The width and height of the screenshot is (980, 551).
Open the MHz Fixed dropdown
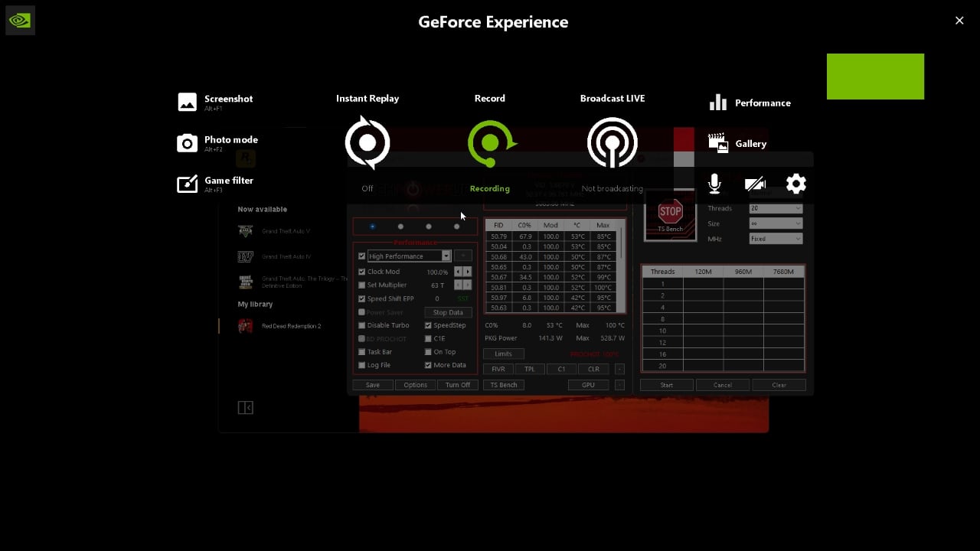(776, 239)
